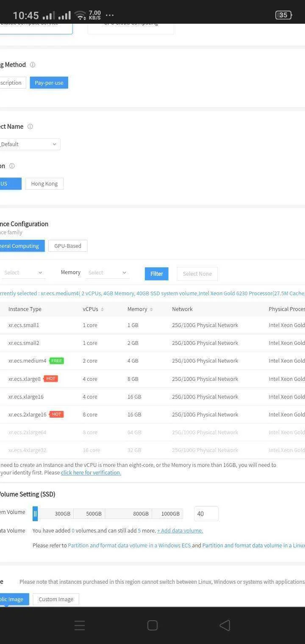Screen dimensions: 305x644
Task: Tap the Wi-Fi status icon
Action: click(x=80, y=16)
